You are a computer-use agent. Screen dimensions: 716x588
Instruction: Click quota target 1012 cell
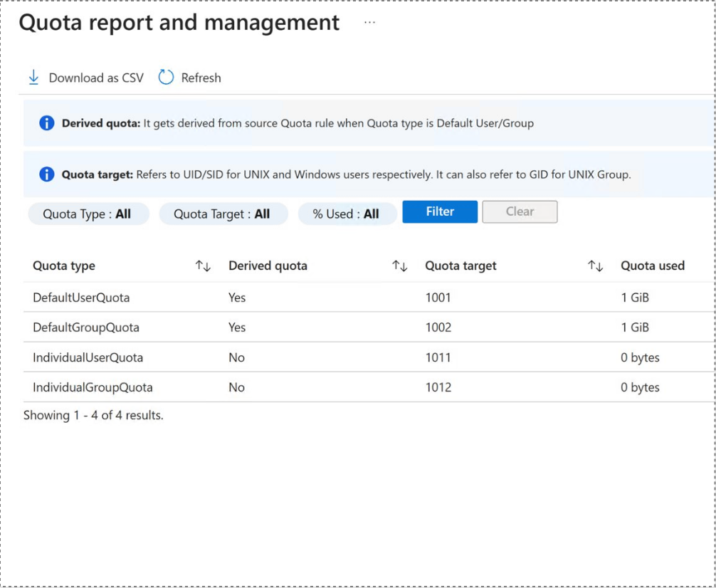point(438,387)
